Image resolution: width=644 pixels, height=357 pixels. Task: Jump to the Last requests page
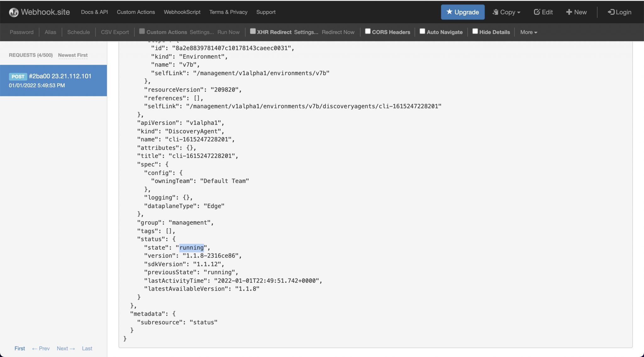point(87,348)
